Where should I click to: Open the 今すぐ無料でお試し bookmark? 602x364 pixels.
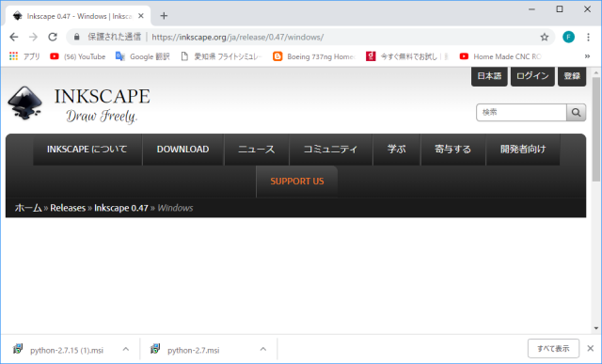tap(407, 56)
